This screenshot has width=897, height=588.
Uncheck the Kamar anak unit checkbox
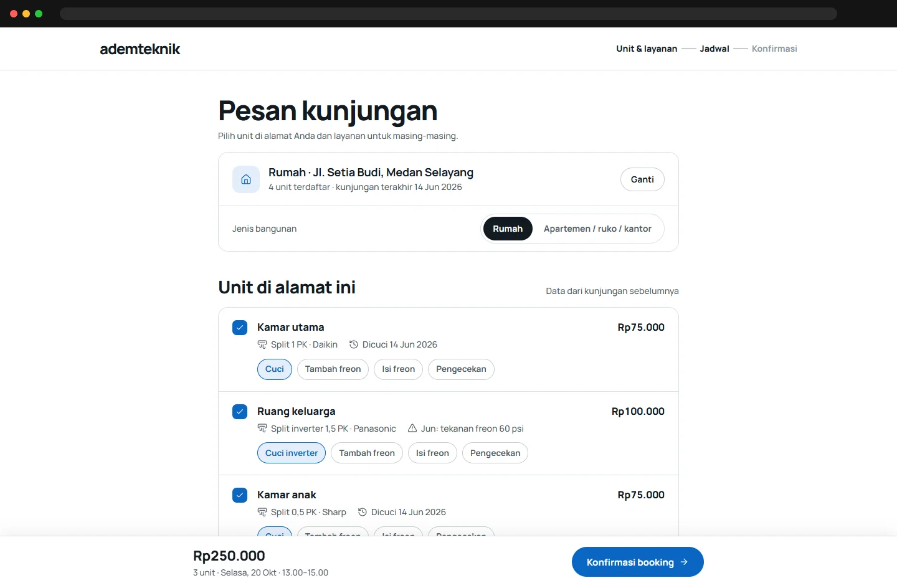(240, 495)
